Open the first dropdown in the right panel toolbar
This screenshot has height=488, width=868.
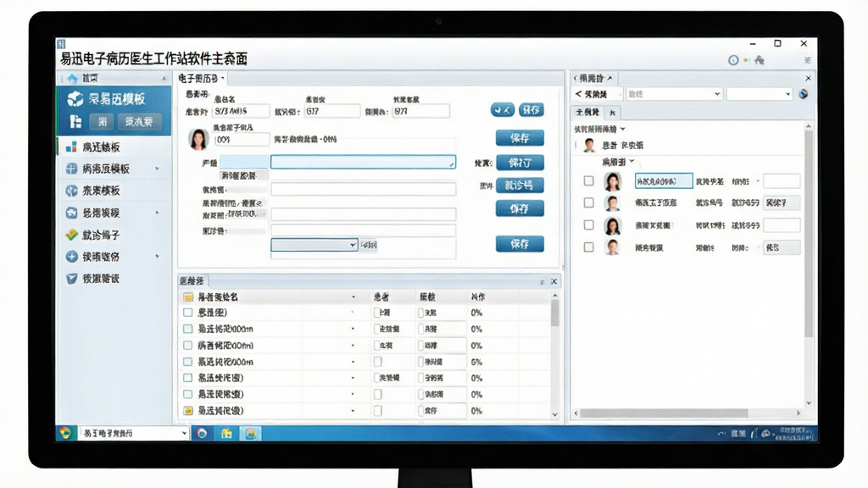coord(674,94)
